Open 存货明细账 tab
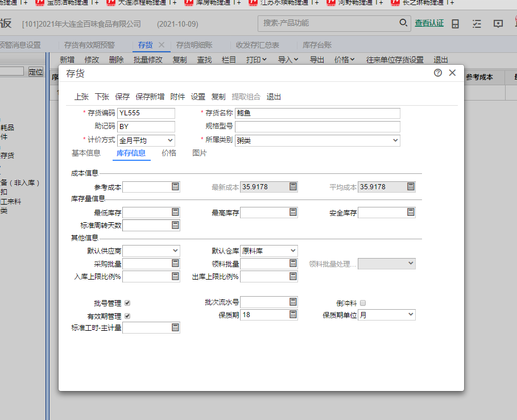Viewport: 517px width, 420px height. click(194, 45)
